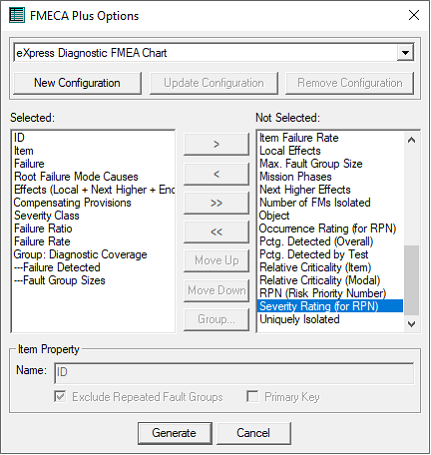Select Severity Class in Selected list
431x455 pixels.
point(47,216)
